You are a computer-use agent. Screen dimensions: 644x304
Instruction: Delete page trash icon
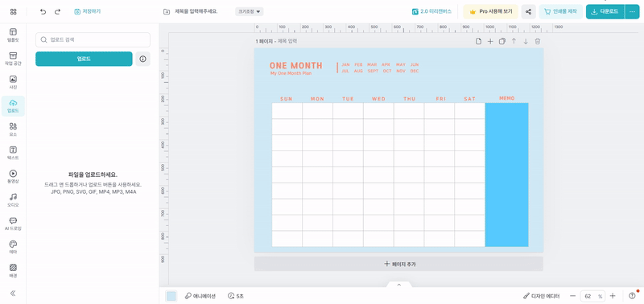coord(538,41)
